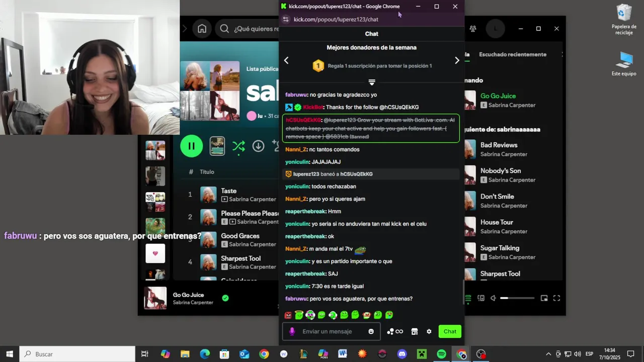Open site info icon in Chrome address bar
Viewport: 644px width, 362px height.
286,19
